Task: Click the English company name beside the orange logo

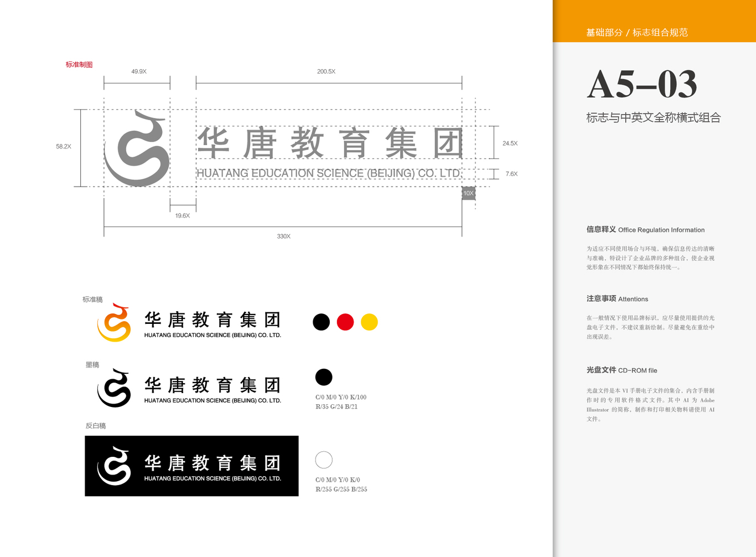Action: coord(213,335)
